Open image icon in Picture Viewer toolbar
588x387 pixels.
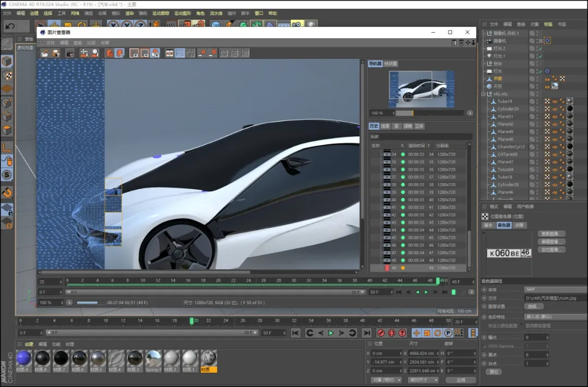pyautogui.click(x=45, y=53)
